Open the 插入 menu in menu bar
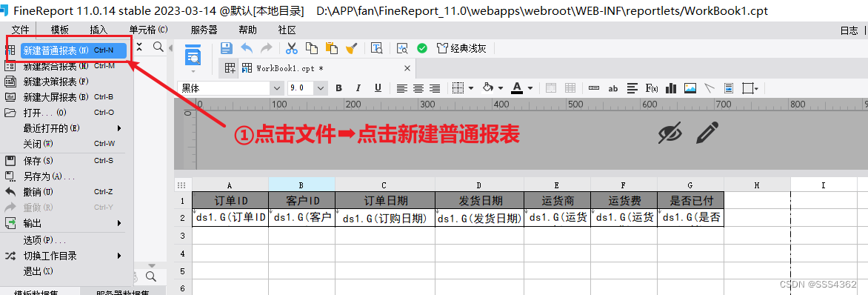This screenshot has width=868, height=295. (99, 30)
